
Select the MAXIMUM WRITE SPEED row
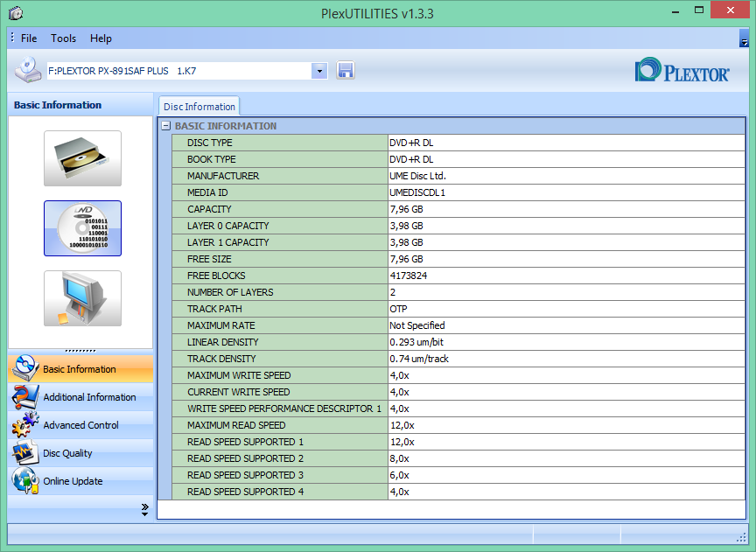tap(458, 375)
